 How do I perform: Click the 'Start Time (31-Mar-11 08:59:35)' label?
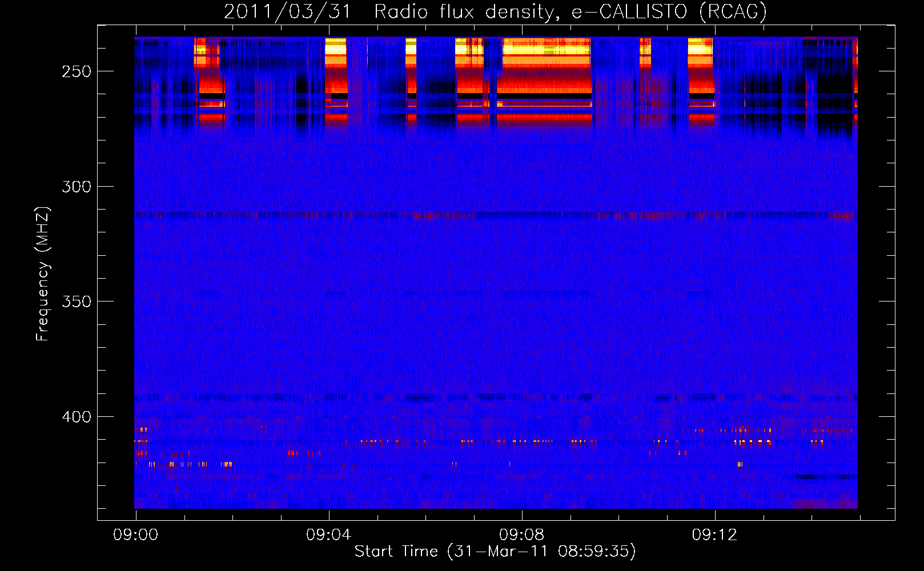[x=495, y=552]
